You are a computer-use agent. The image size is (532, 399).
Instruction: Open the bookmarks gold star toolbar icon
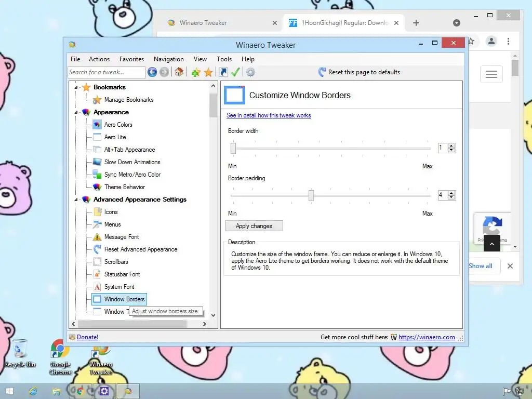208,72
